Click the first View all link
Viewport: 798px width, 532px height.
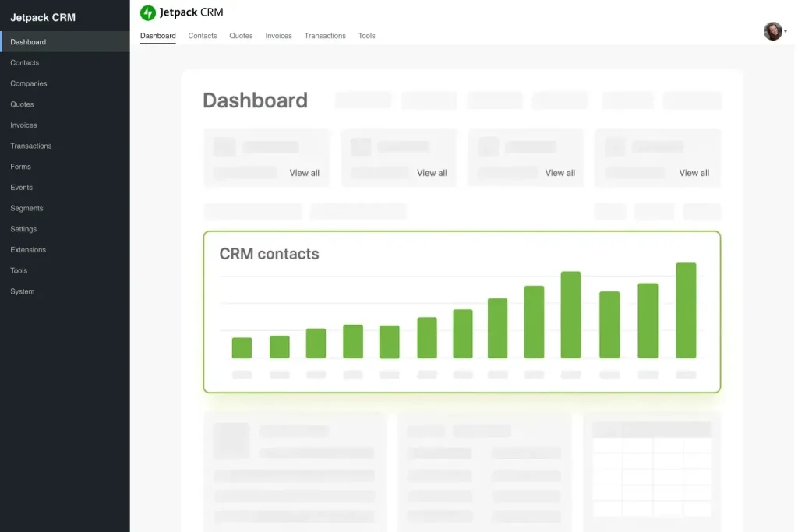point(304,173)
